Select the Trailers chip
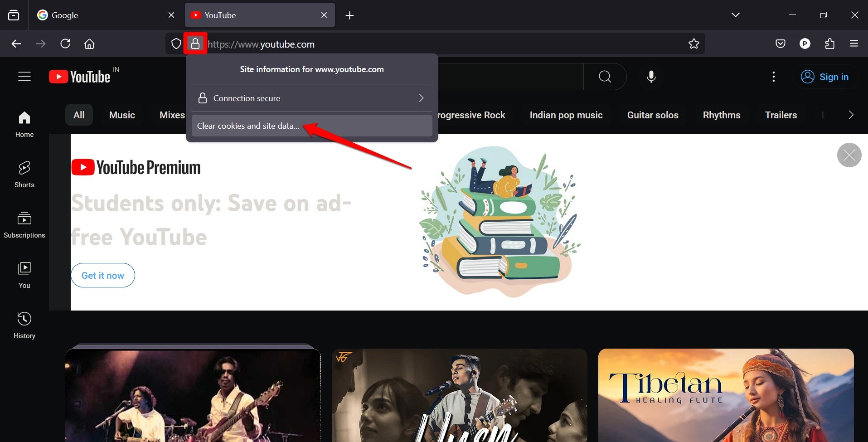The image size is (868, 442). click(781, 115)
